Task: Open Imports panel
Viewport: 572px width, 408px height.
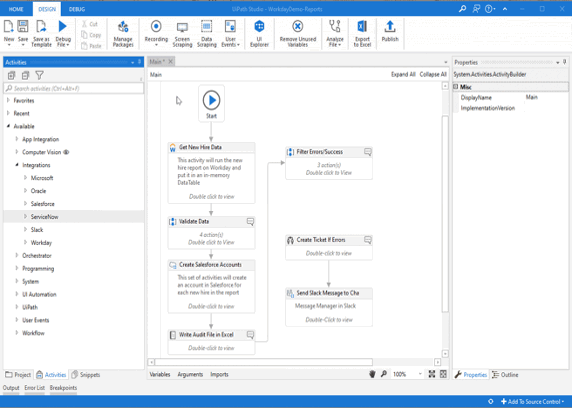Action: 219,374
